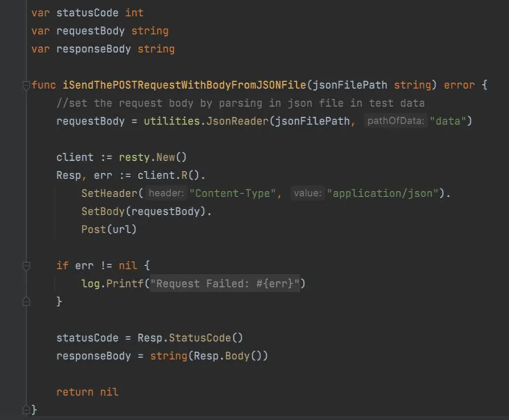Click the Post(url) call
509x420 pixels.
[x=109, y=230]
